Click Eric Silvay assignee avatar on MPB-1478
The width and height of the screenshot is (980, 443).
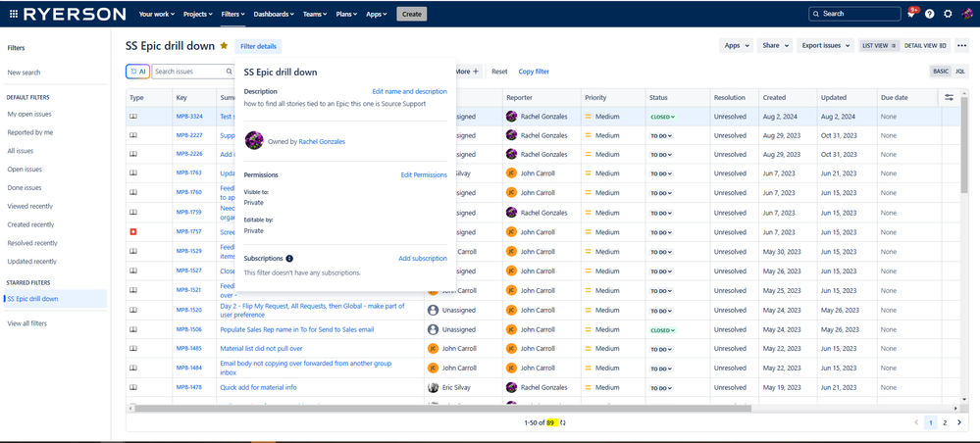(432, 387)
